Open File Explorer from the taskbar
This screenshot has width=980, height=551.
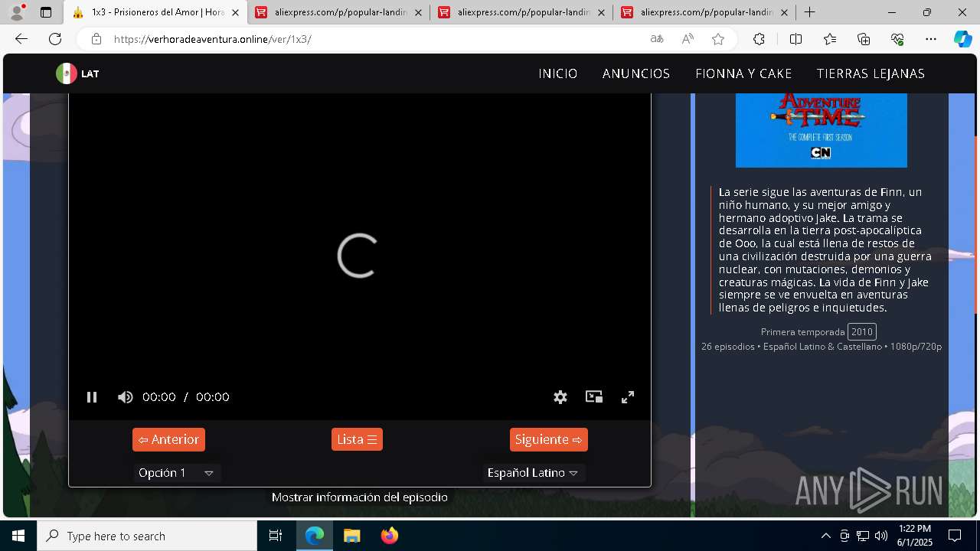[x=351, y=536]
